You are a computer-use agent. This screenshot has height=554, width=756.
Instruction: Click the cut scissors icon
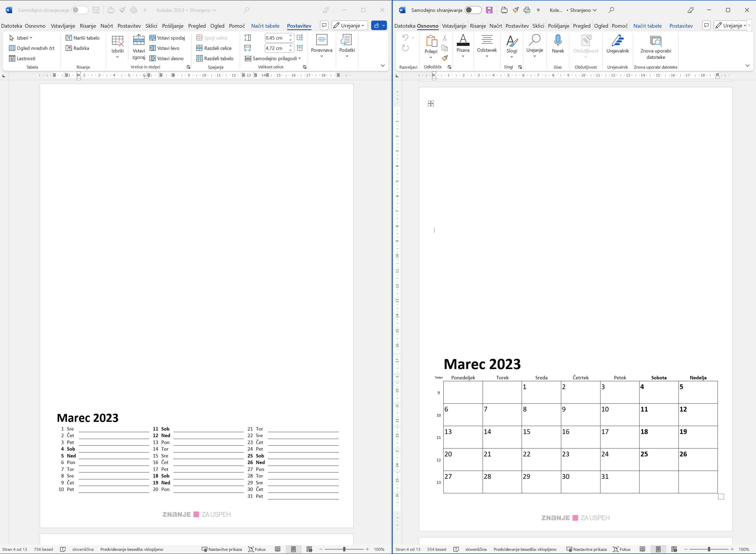445,38
